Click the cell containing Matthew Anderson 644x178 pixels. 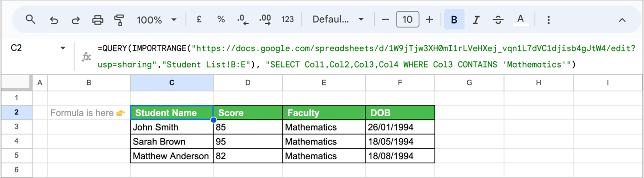click(172, 156)
